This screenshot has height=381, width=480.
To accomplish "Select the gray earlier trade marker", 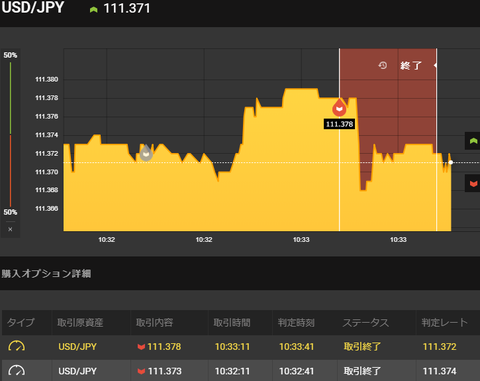I will (x=146, y=153).
